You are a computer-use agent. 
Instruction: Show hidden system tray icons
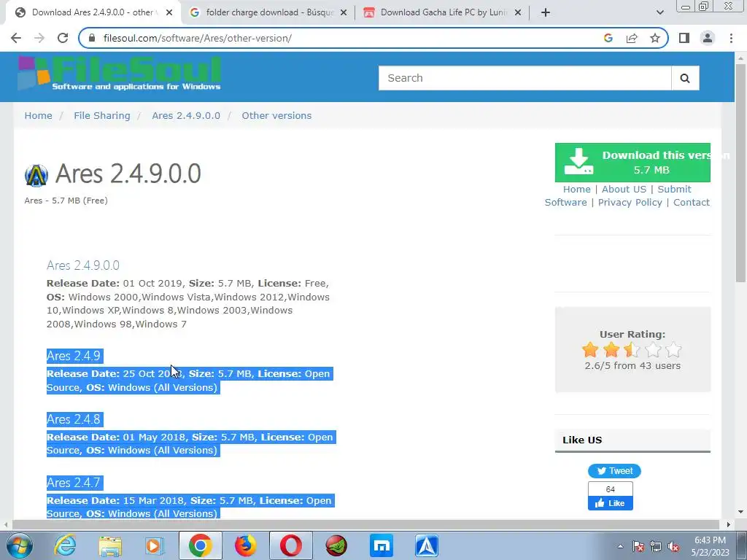620,547
